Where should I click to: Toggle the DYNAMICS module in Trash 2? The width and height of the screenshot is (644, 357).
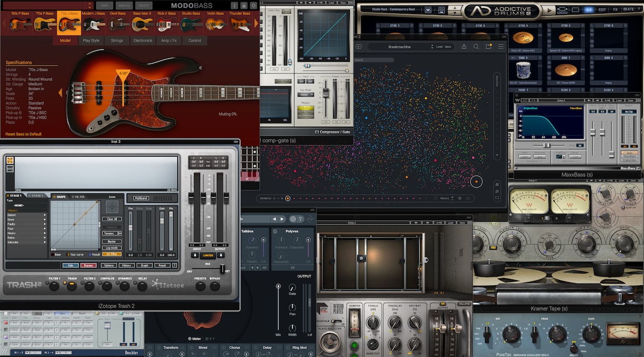(118, 283)
